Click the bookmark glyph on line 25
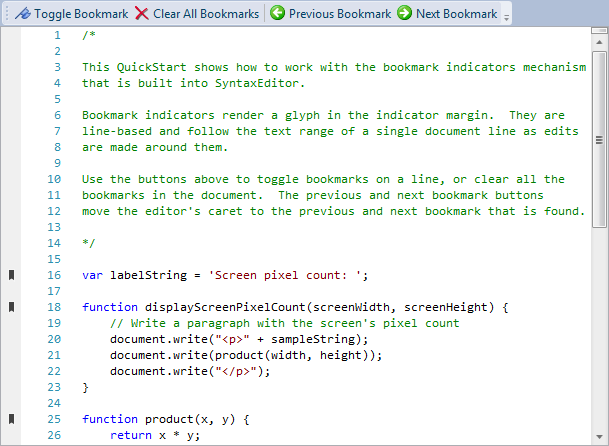609x446 pixels. tap(11, 419)
